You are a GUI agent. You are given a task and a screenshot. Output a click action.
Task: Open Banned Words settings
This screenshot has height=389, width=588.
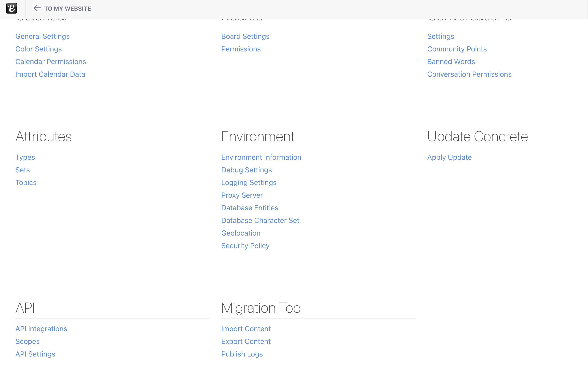click(451, 61)
